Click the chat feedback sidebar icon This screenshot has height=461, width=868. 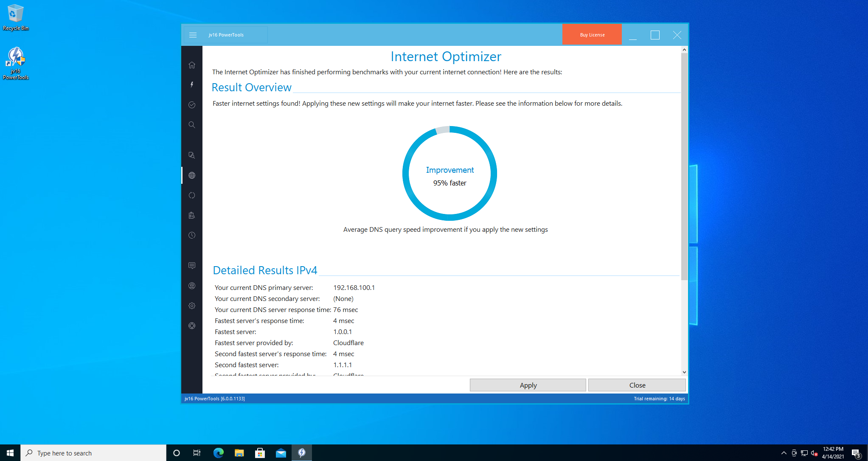[x=192, y=265]
